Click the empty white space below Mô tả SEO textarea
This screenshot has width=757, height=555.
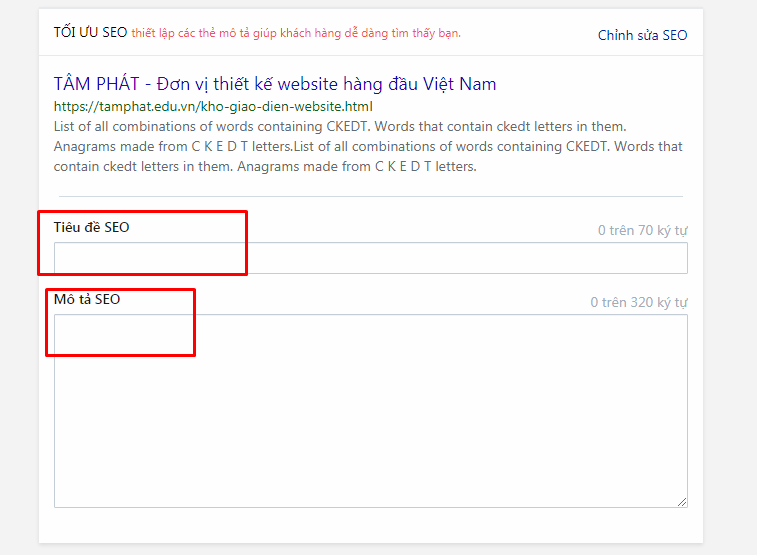(x=370, y=526)
